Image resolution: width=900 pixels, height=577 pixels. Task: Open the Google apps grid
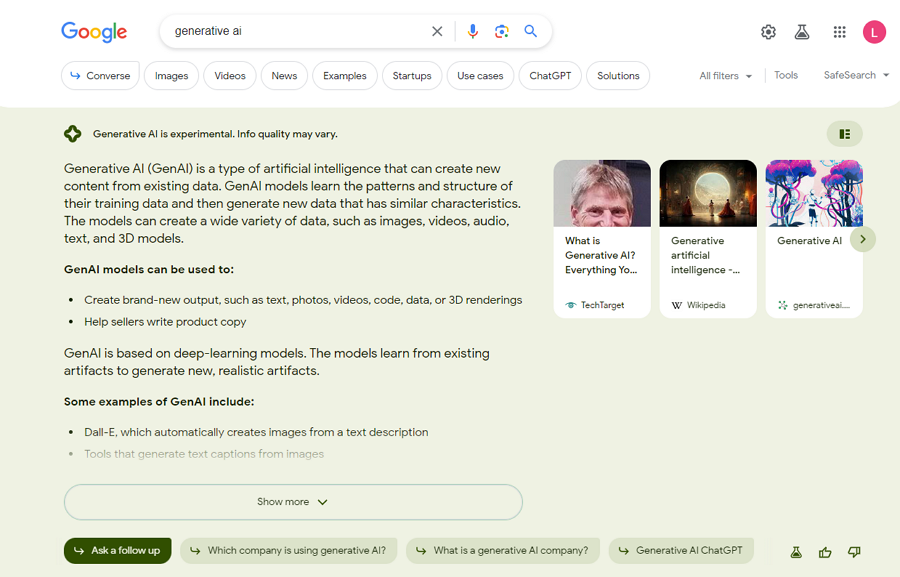tap(840, 32)
